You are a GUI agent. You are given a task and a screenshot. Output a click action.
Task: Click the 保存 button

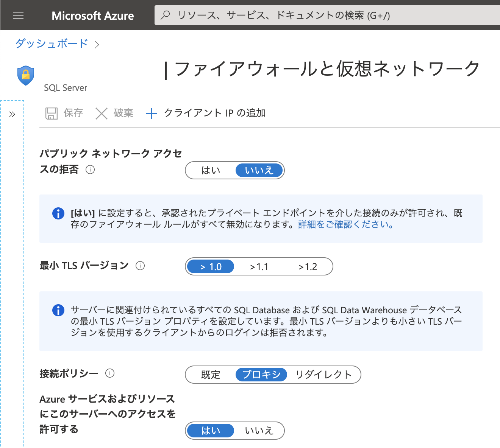pyautogui.click(x=64, y=113)
